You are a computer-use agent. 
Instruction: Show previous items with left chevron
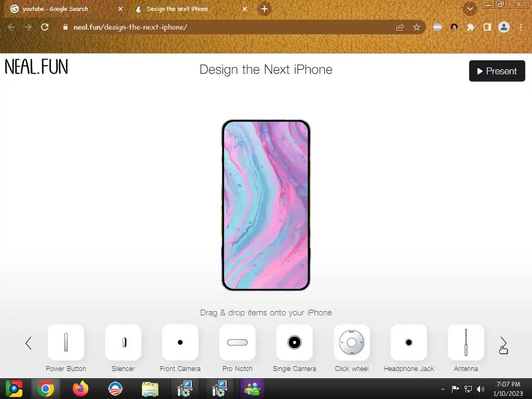pos(29,343)
